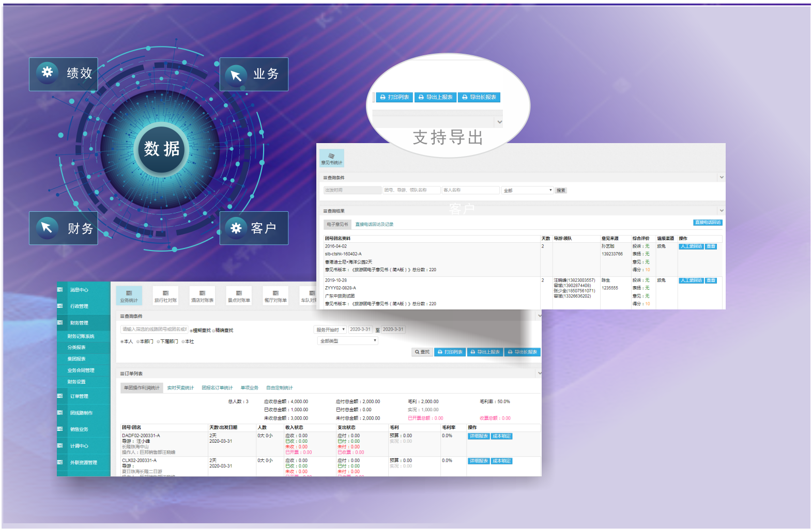The image size is (812, 530).
Task: Open the 景点对账单 toolbar icon
Action: [x=239, y=295]
